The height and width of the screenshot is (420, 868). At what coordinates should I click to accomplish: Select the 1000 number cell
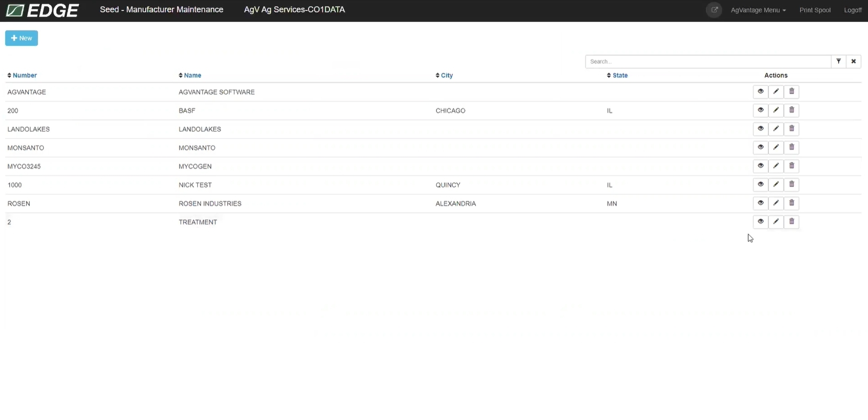pos(15,185)
